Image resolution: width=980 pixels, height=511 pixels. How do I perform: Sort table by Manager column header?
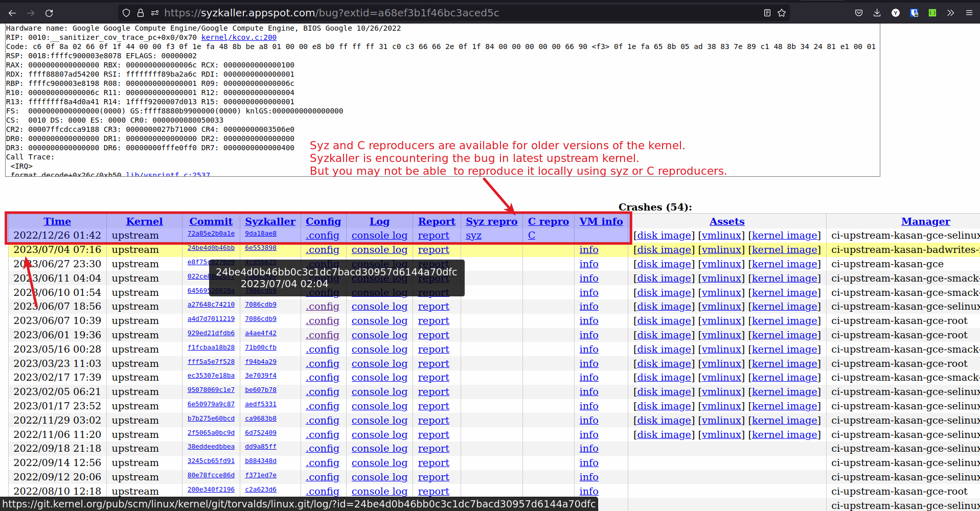pos(925,221)
